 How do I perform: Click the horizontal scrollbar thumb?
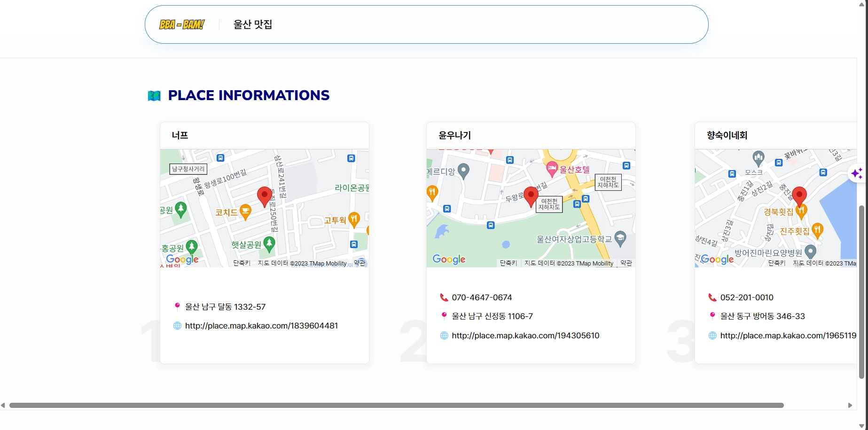(x=397, y=405)
